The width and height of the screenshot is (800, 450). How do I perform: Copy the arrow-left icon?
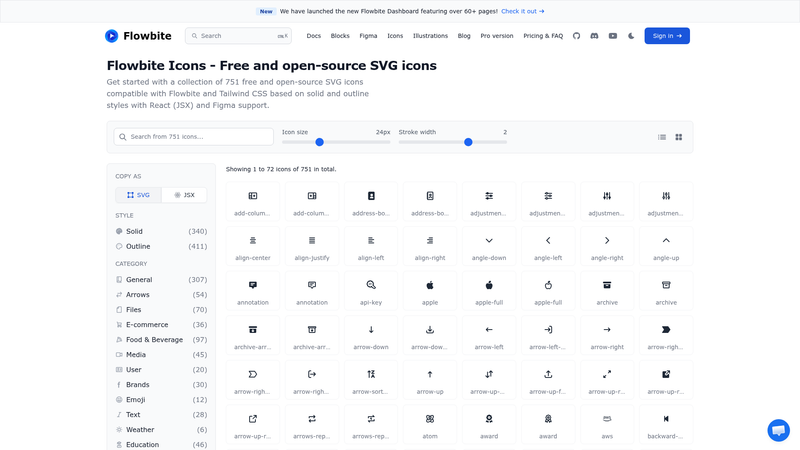coord(489,335)
